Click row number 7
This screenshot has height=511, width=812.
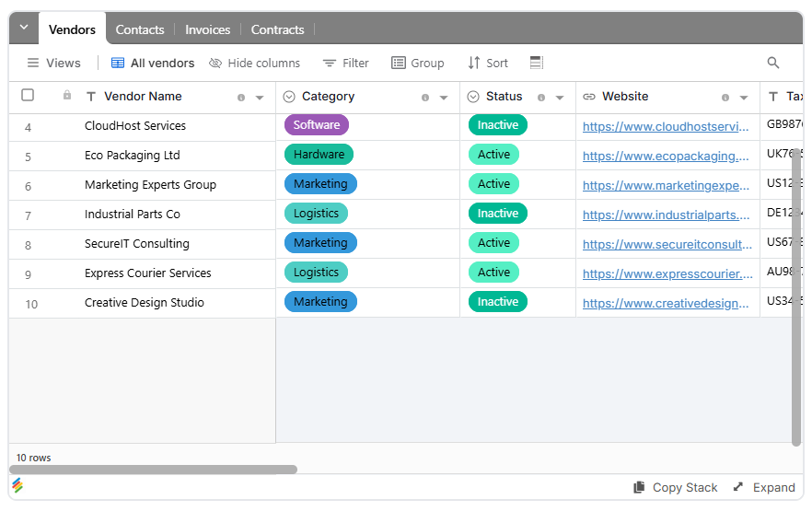coord(28,215)
